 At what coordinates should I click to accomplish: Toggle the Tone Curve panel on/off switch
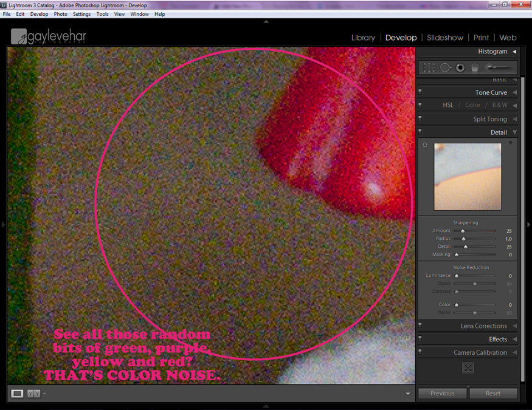pos(420,92)
